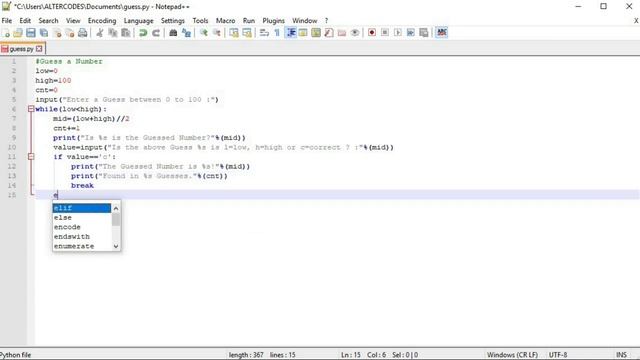Choose elif from the autocomplete list

[82, 208]
